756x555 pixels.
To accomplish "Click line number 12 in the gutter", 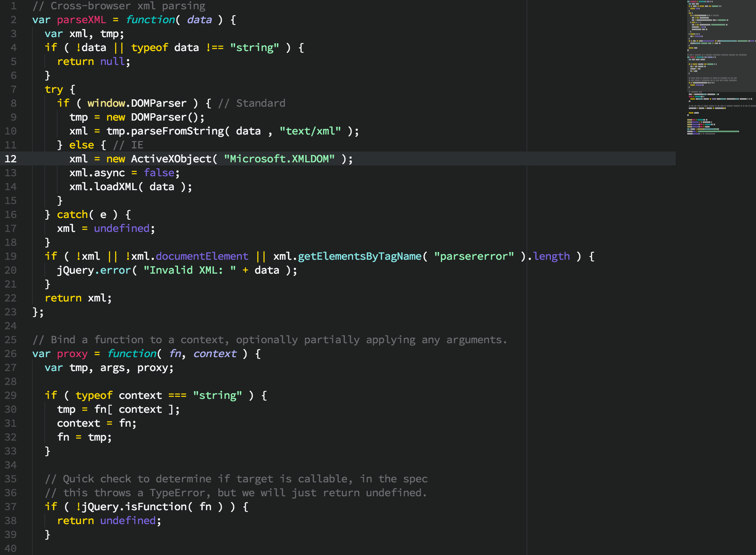I will [x=10, y=159].
